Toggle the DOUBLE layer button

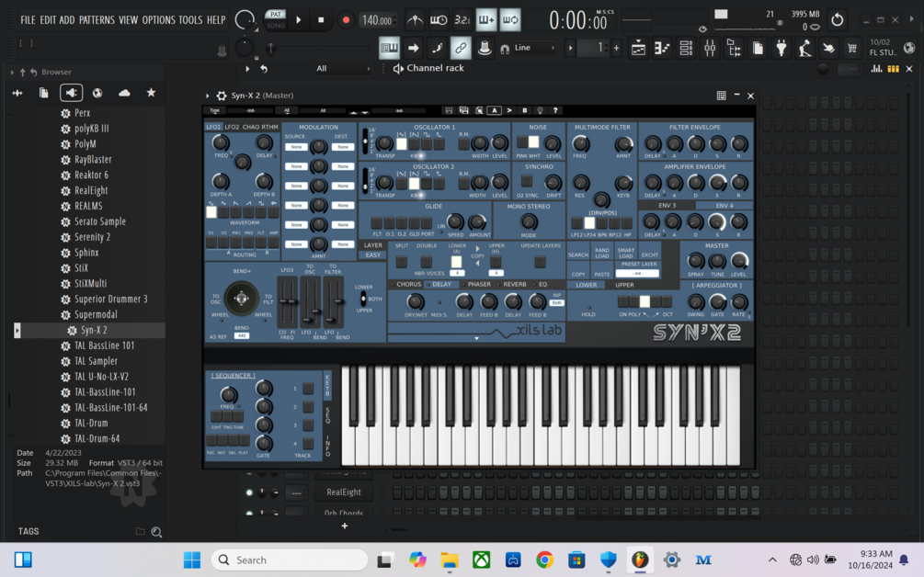[426, 262]
